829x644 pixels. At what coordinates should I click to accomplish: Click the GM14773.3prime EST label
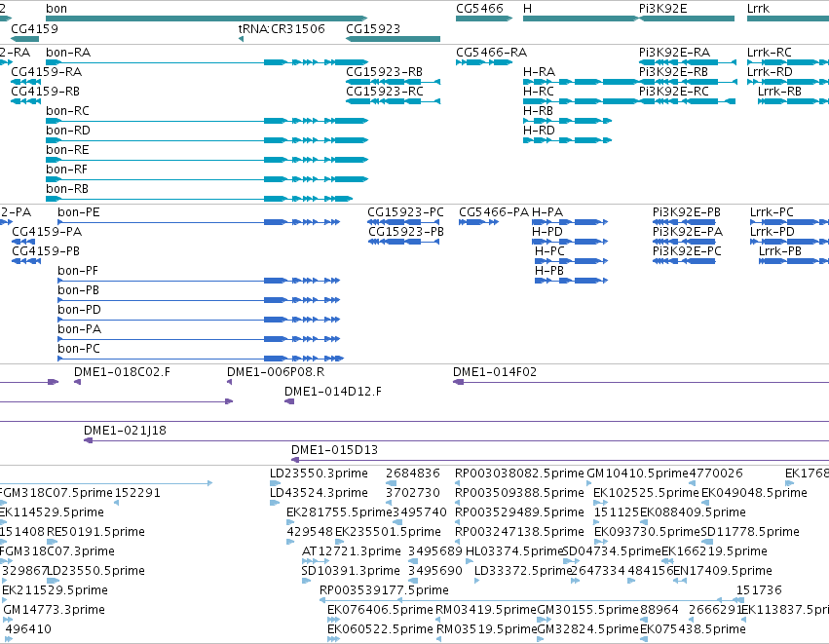(54, 610)
